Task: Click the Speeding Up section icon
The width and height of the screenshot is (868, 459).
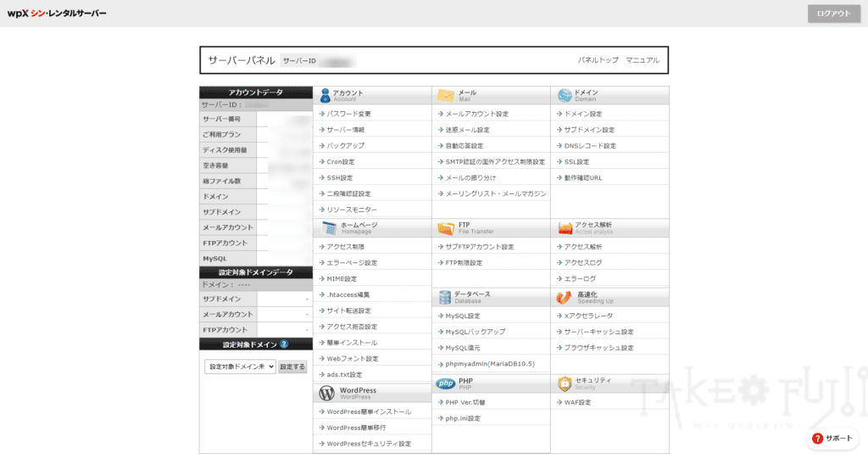Action: coord(564,298)
